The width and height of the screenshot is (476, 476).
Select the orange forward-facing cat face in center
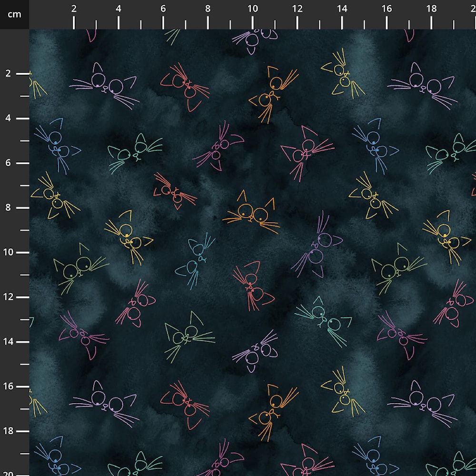[251, 213]
